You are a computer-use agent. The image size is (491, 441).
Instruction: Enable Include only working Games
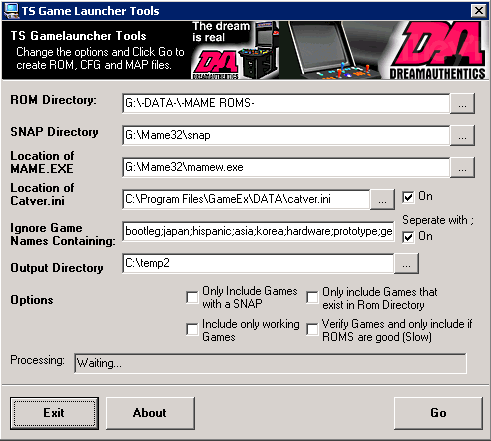click(x=192, y=329)
